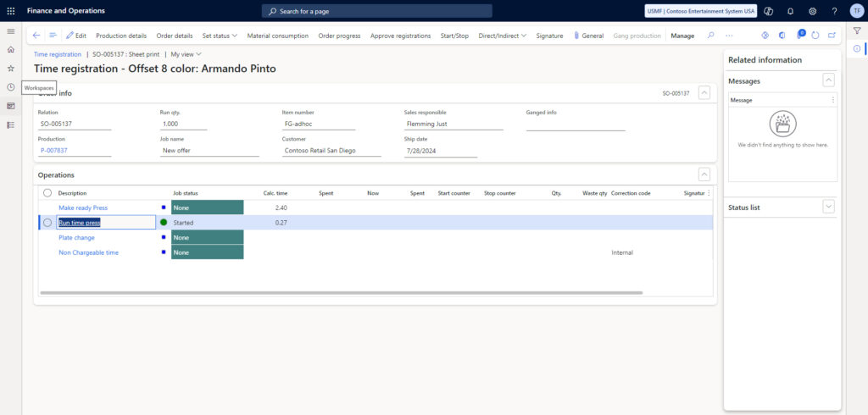The image size is (868, 415).
Task: Click the refresh page icon
Action: click(x=815, y=36)
